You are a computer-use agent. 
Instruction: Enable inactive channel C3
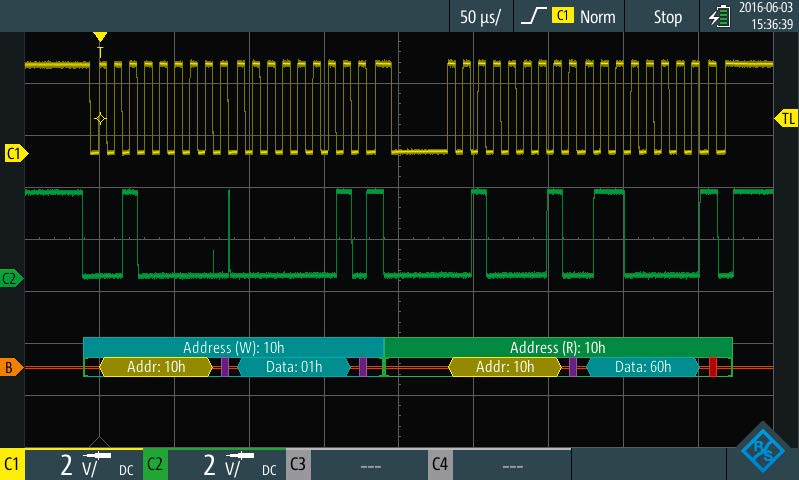[297, 465]
